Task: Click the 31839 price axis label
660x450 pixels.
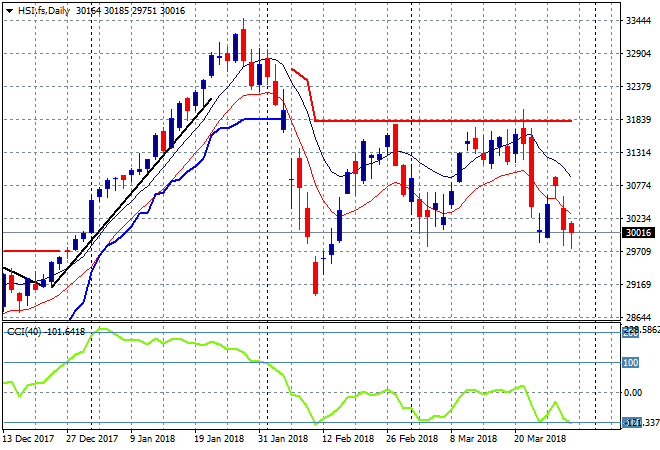Action: click(x=638, y=120)
